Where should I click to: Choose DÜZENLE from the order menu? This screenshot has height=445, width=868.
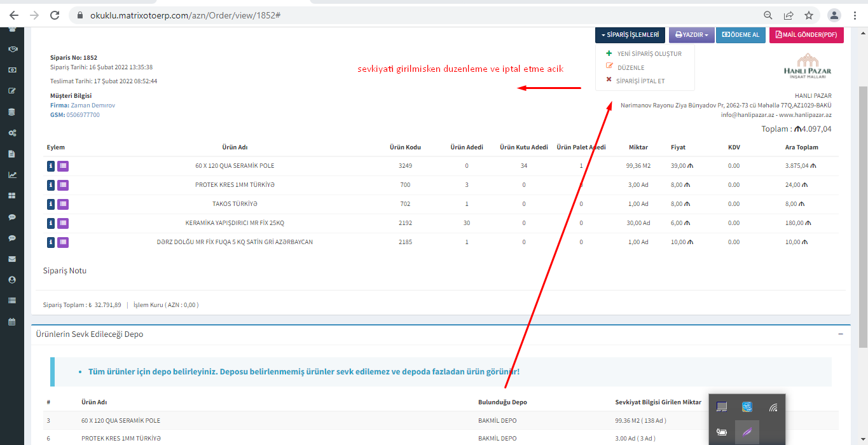tap(630, 67)
